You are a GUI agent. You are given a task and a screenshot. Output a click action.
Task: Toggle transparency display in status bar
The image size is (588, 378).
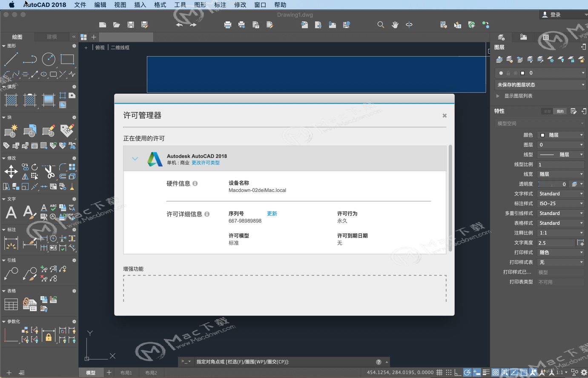[x=495, y=372]
